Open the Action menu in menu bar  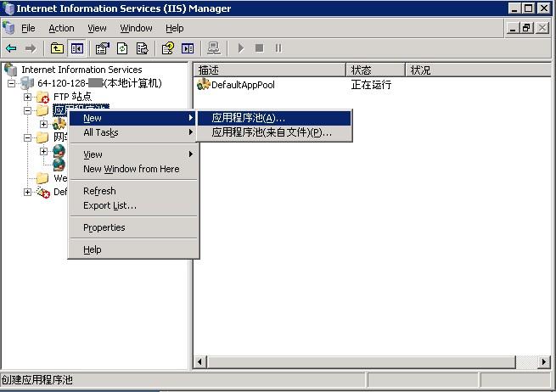tap(61, 28)
